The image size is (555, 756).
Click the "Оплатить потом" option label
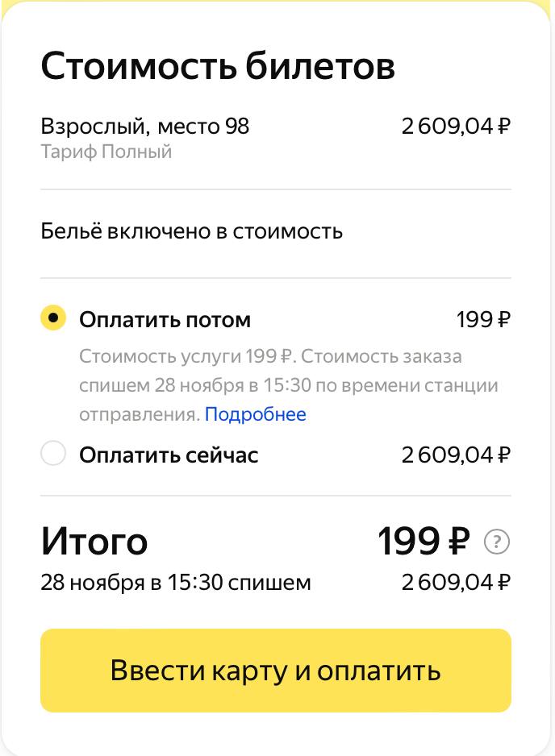coord(165,320)
